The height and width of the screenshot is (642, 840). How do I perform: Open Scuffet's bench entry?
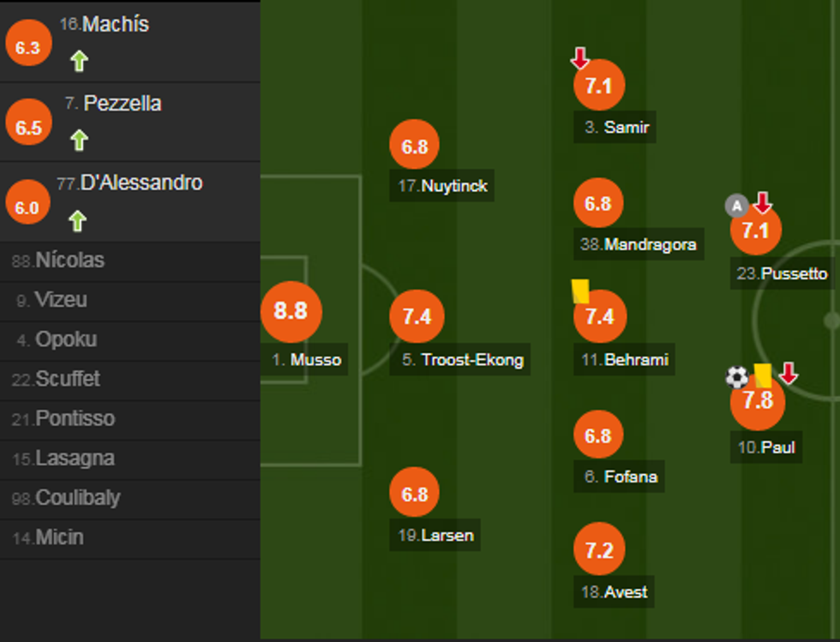(x=68, y=379)
